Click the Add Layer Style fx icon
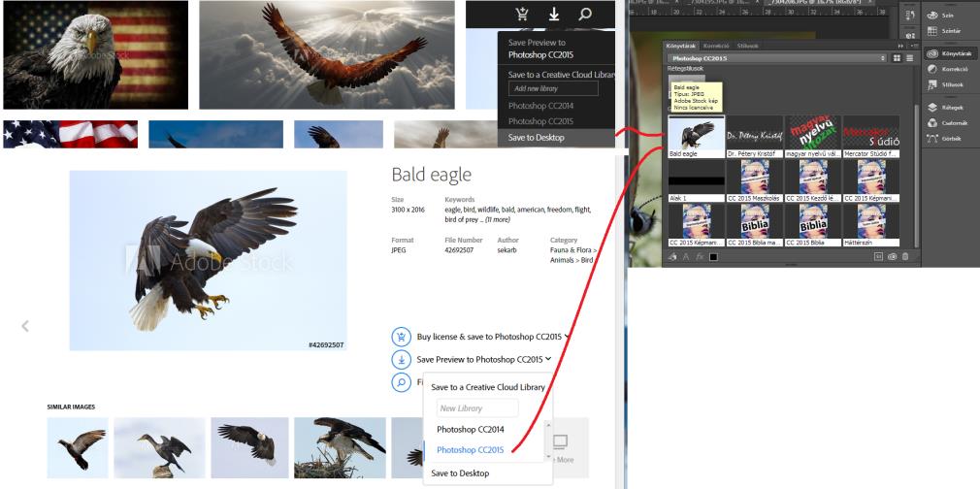Viewport: 980px width, 489px height. [x=700, y=256]
